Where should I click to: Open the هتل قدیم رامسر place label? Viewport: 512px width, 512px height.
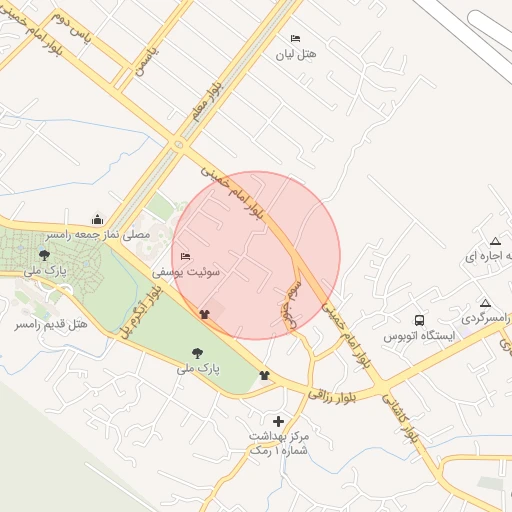51,324
